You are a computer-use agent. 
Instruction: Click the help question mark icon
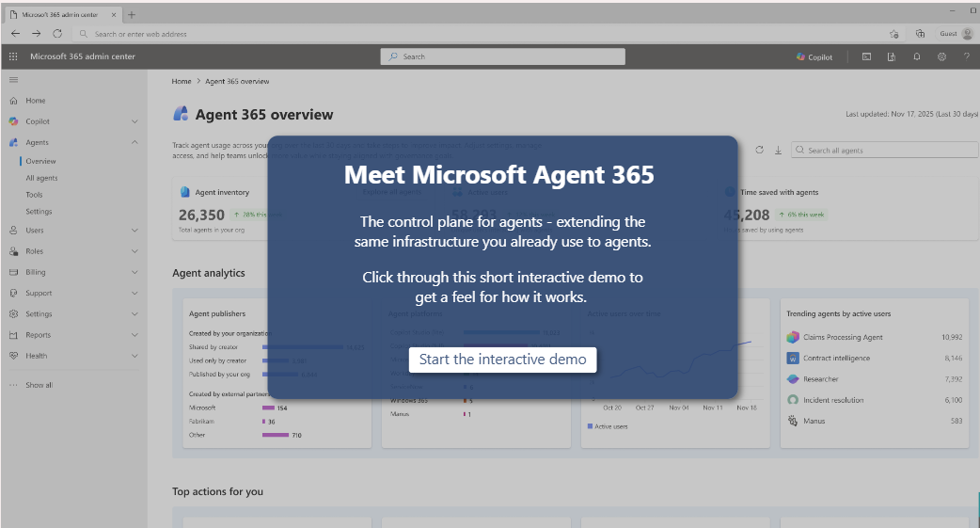(966, 56)
